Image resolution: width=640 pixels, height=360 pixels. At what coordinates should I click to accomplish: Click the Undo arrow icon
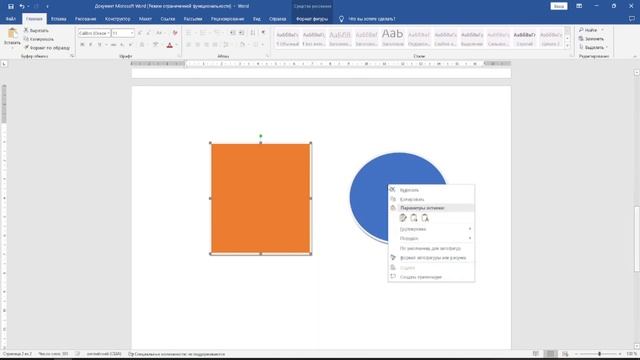[x=22, y=6]
